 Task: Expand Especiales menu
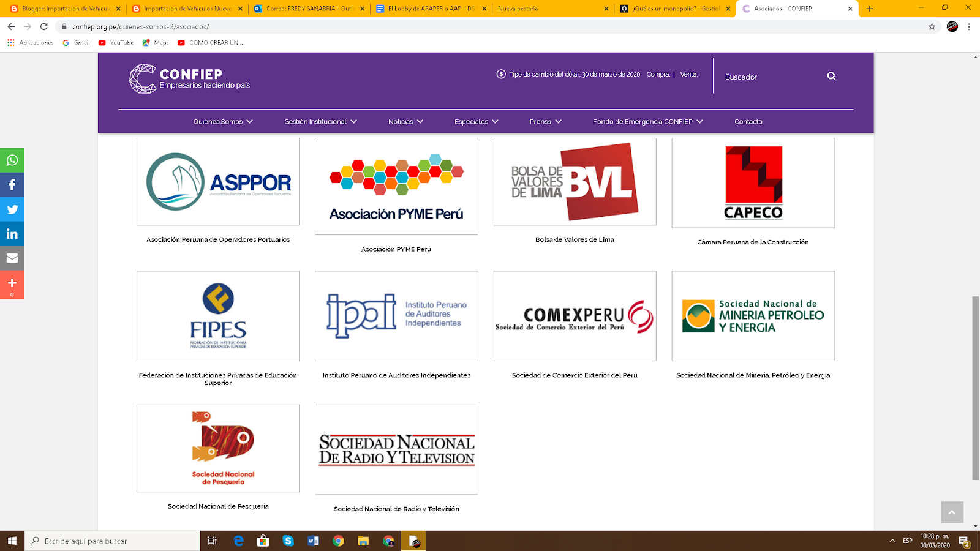click(477, 122)
